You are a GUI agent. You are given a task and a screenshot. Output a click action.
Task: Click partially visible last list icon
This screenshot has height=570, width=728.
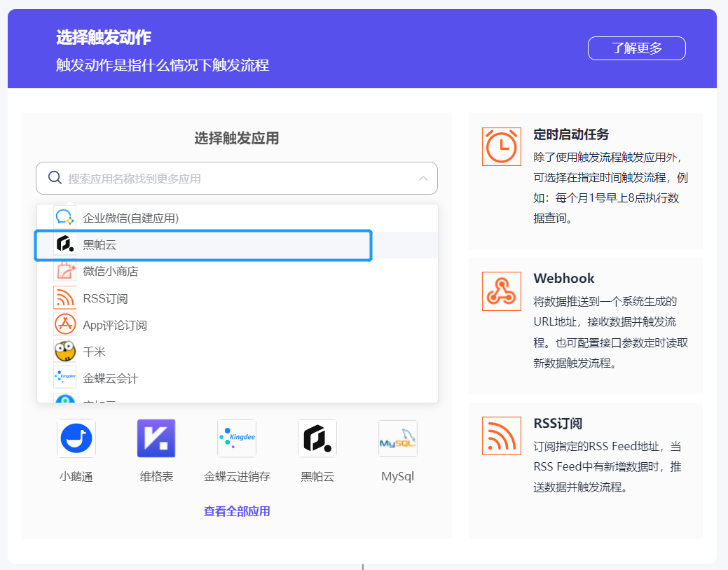65,398
